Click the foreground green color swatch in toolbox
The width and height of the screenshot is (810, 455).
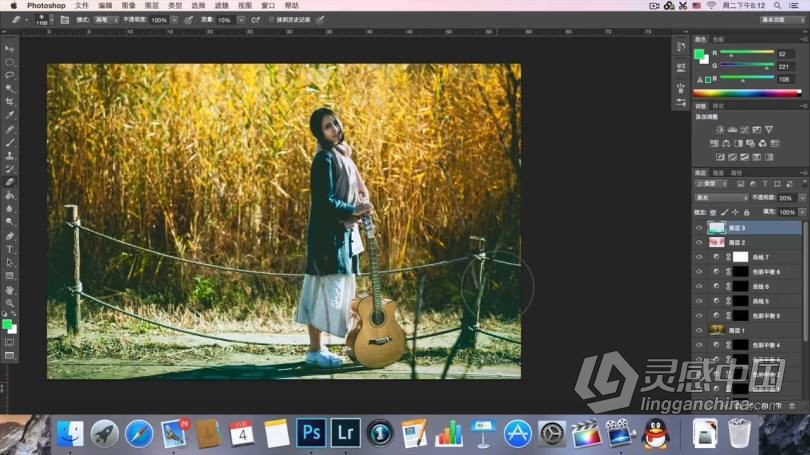(7, 324)
